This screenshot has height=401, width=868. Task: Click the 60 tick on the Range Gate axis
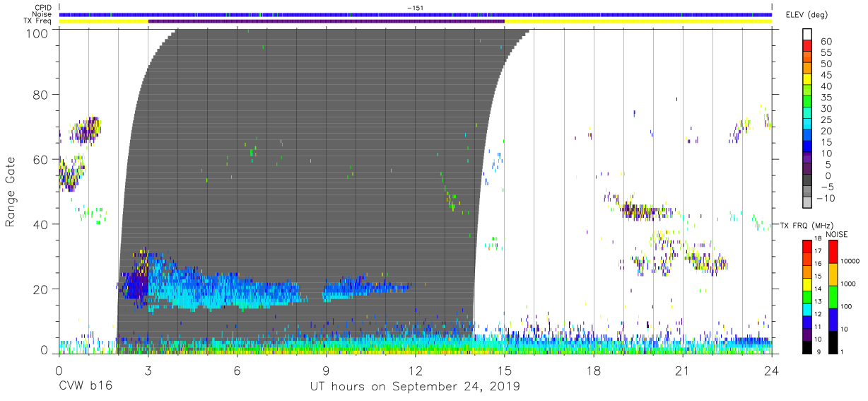(40, 159)
